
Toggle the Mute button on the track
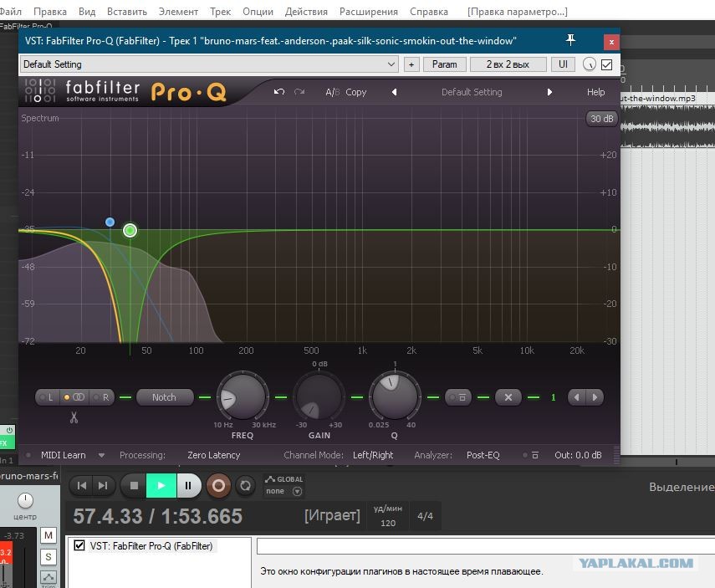tap(49, 535)
